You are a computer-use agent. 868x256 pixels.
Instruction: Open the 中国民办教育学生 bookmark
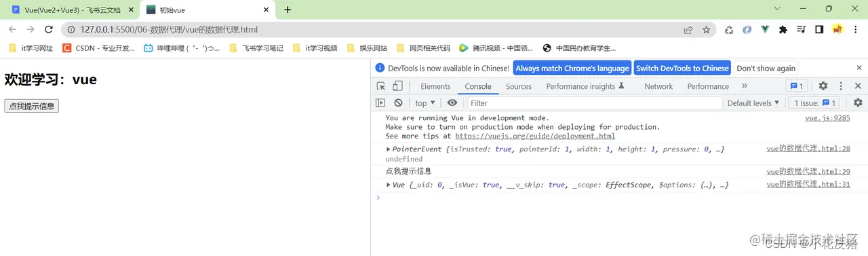point(580,48)
